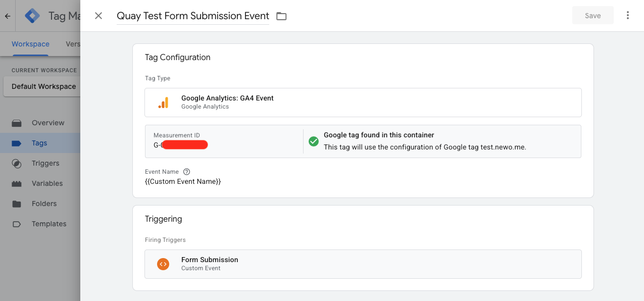Click the Tag Manager logo icon
The image size is (644, 301).
32,16
